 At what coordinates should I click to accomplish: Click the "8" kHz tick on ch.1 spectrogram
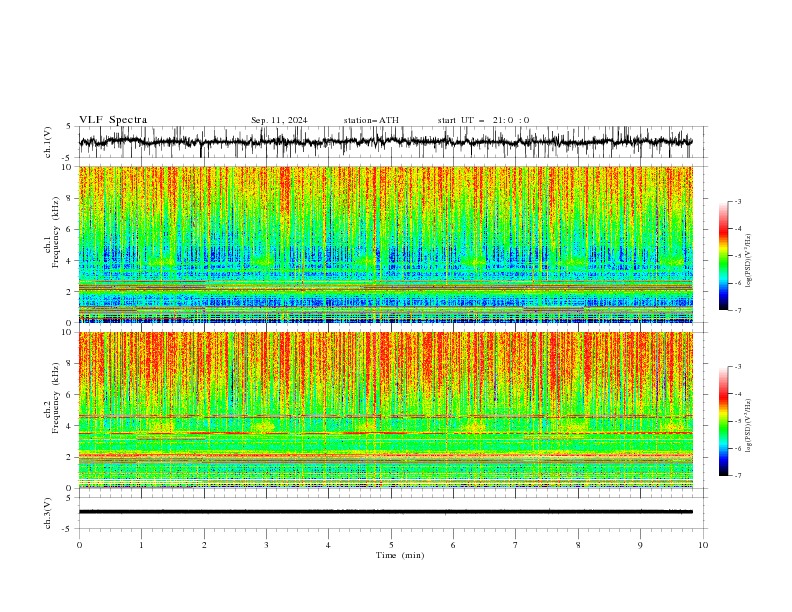[71, 198]
